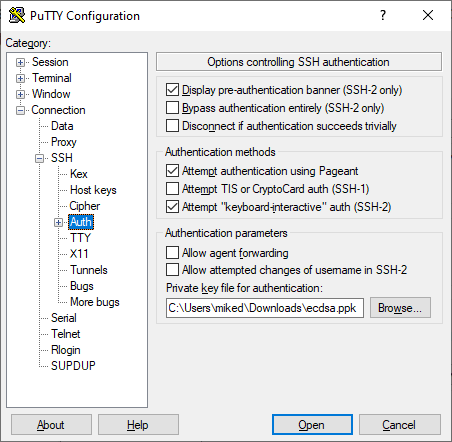Select the Tunnels category
The width and height of the screenshot is (452, 442).
89,270
